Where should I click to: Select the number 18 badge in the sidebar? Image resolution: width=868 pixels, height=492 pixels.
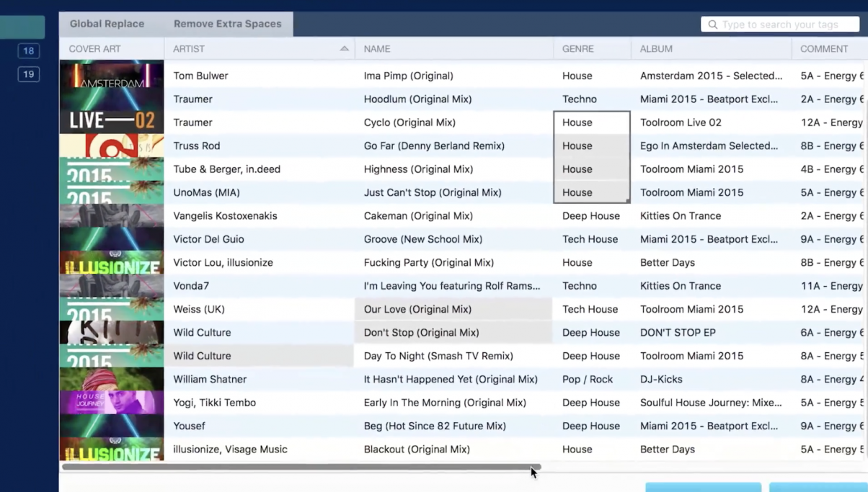[x=29, y=51]
